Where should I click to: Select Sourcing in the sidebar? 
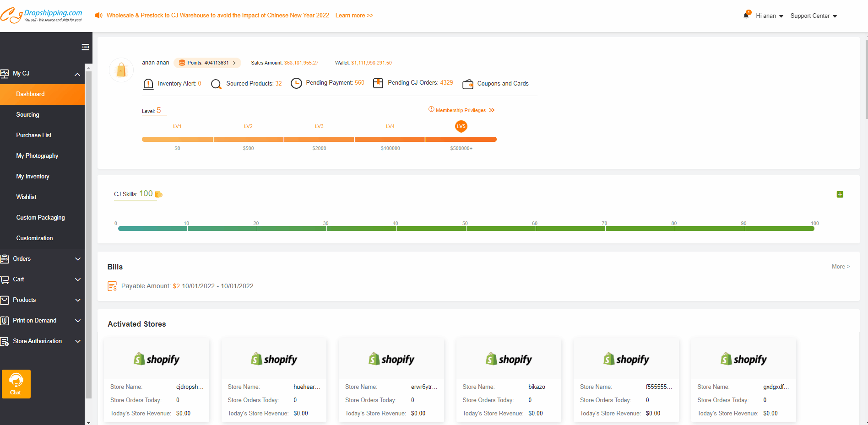(x=28, y=115)
